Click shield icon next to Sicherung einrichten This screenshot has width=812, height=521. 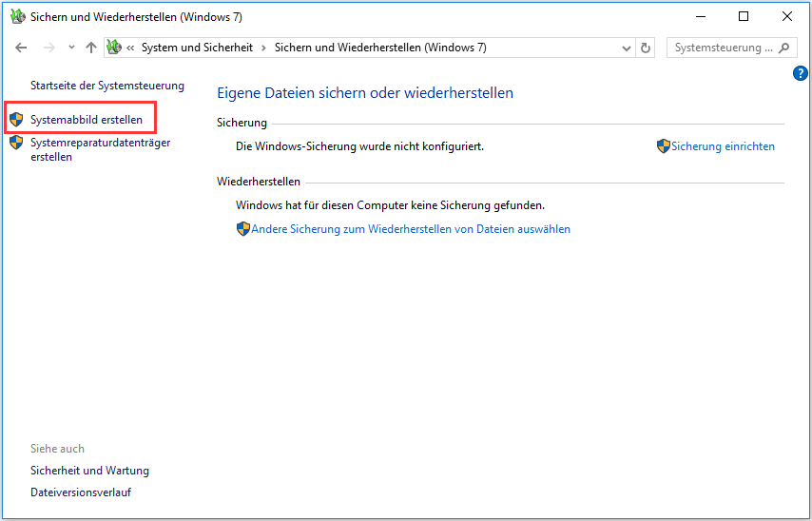point(664,146)
